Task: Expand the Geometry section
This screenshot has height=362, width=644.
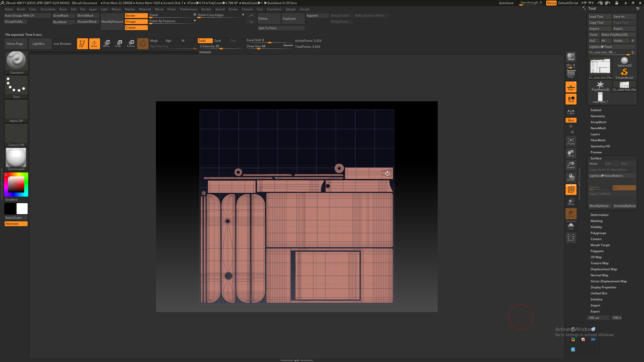Action: [597, 116]
